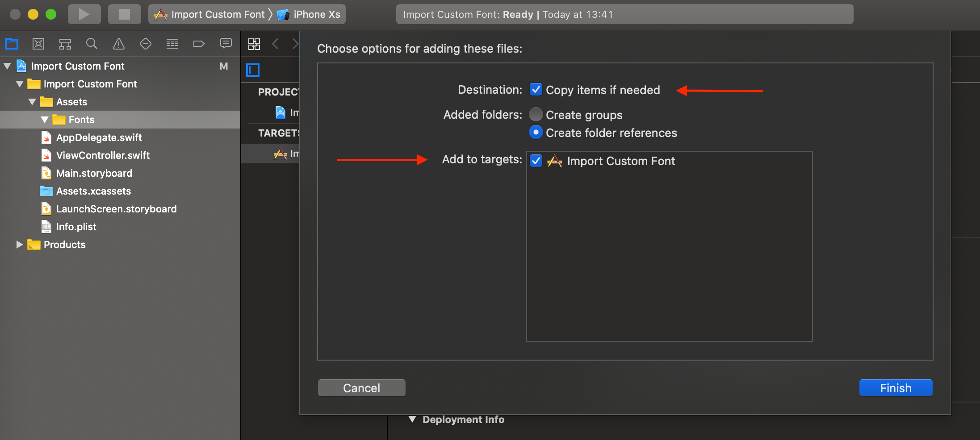
Task: Click the activity status bar
Action: (624, 14)
